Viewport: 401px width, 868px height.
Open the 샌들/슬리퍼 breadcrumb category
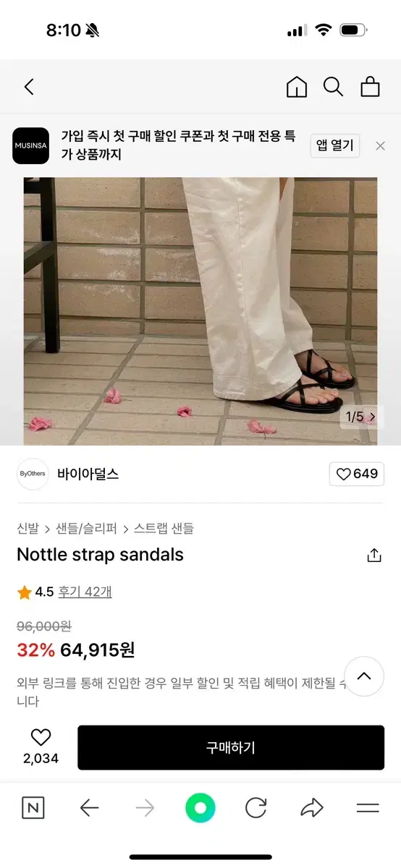point(86,529)
